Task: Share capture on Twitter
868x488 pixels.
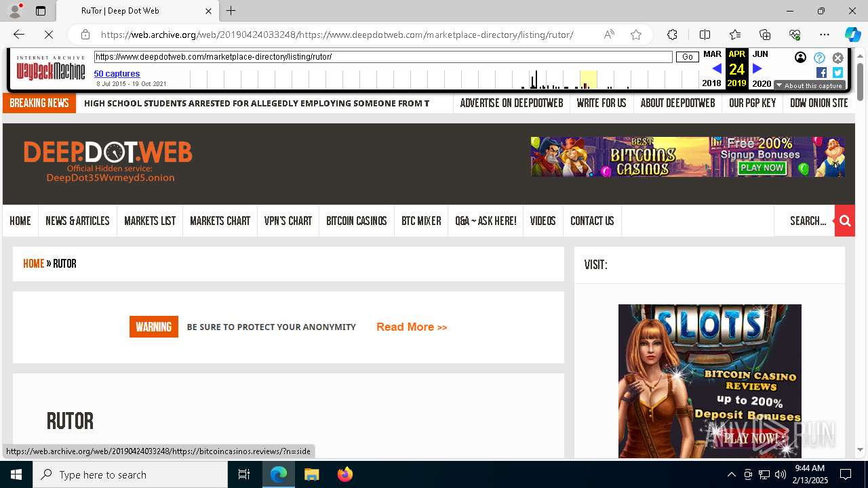Action: tap(837, 73)
